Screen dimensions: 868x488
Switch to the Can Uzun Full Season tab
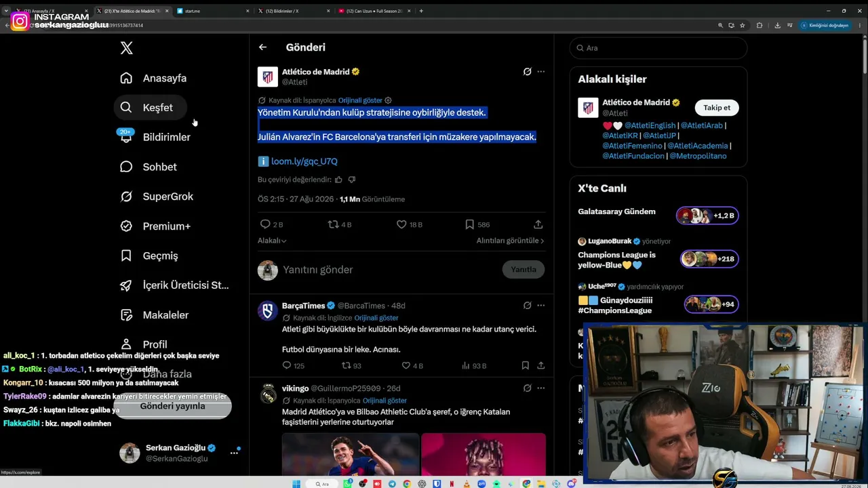click(x=374, y=11)
